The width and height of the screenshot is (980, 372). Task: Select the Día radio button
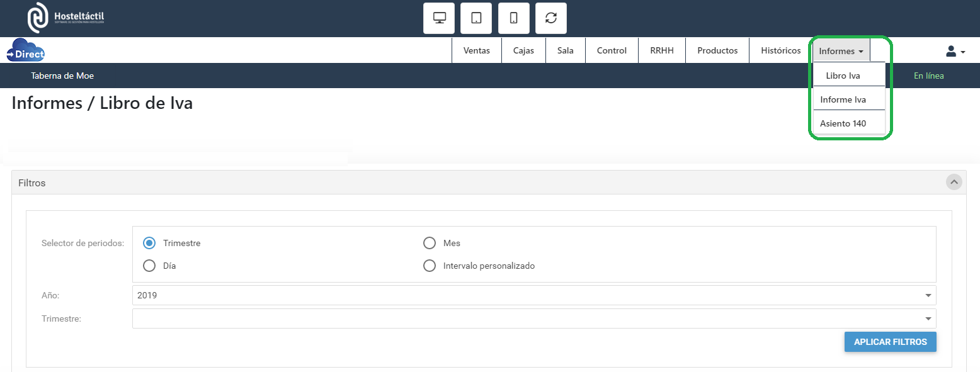coord(149,266)
